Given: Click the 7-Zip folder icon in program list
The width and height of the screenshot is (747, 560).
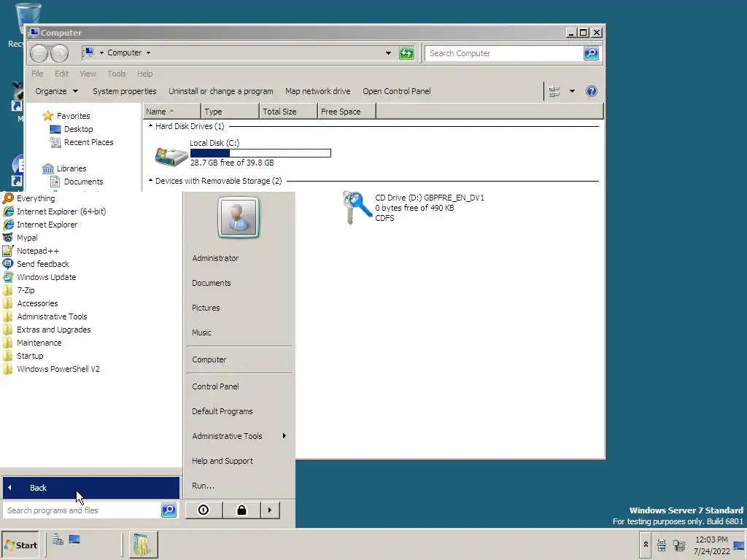Looking at the screenshot, I should pos(7,290).
